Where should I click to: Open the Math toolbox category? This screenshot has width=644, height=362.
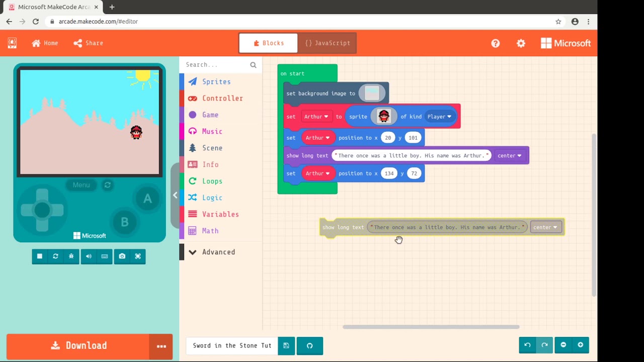[221, 231]
